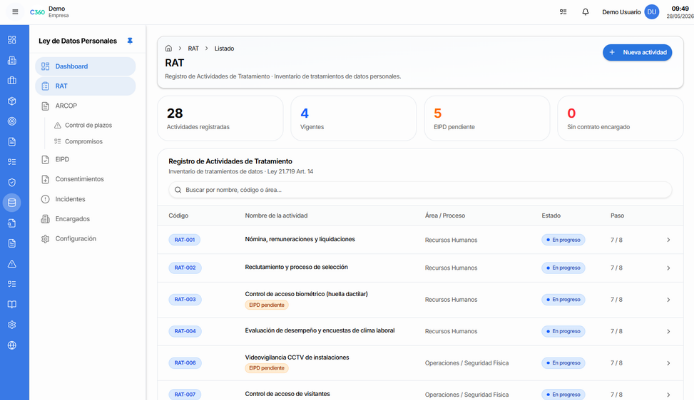Screen dimensions: 700x400
Task: Expand row RAT-006 chevron
Action: pos(668,363)
